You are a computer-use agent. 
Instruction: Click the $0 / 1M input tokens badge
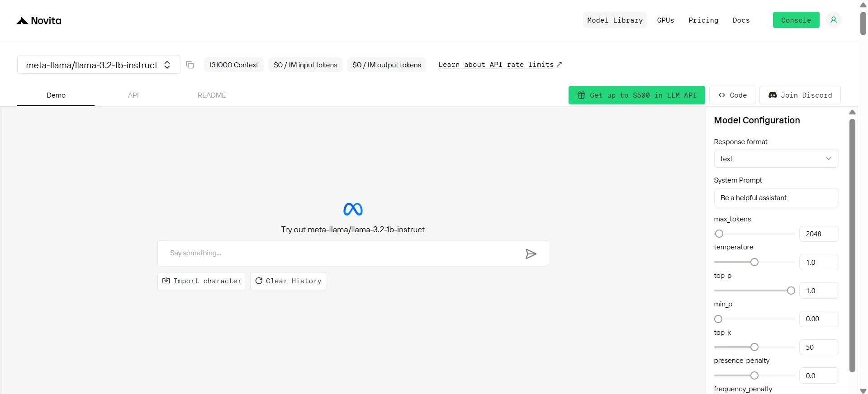pyautogui.click(x=305, y=65)
